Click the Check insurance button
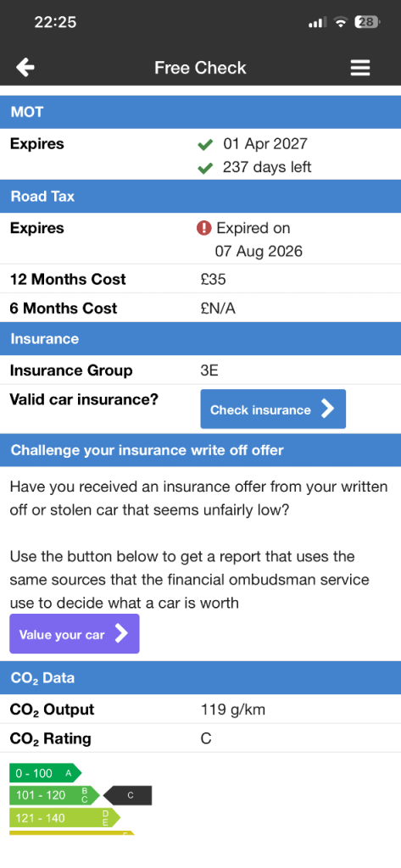This screenshot has height=868, width=401. click(273, 409)
